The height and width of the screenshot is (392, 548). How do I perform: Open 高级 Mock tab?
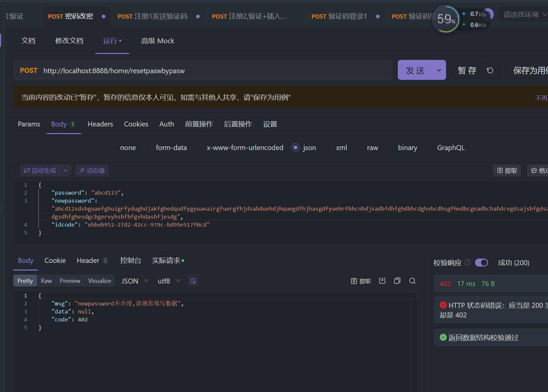click(x=158, y=41)
